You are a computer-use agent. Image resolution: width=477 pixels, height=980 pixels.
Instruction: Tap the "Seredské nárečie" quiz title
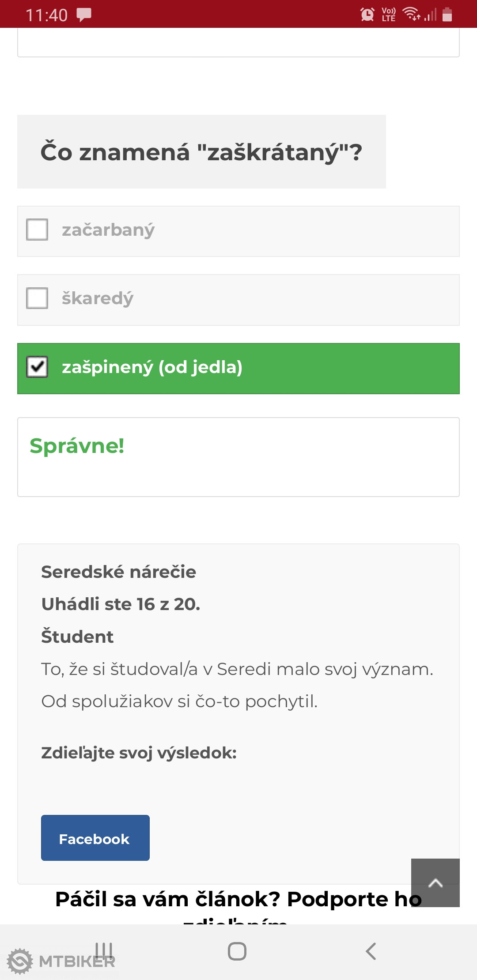118,572
